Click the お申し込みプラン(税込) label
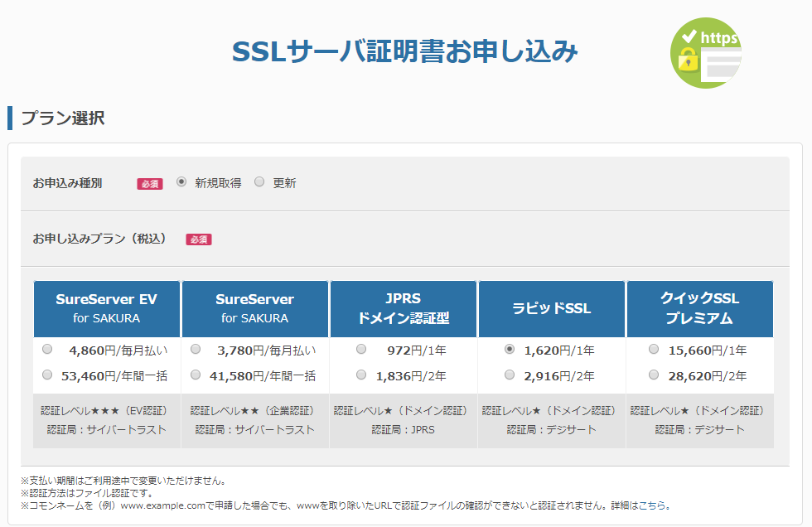This screenshot has width=812, height=527. coord(99,239)
